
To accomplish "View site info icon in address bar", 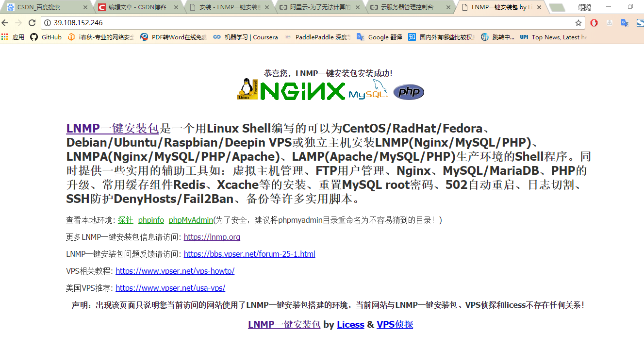I will (x=48, y=23).
